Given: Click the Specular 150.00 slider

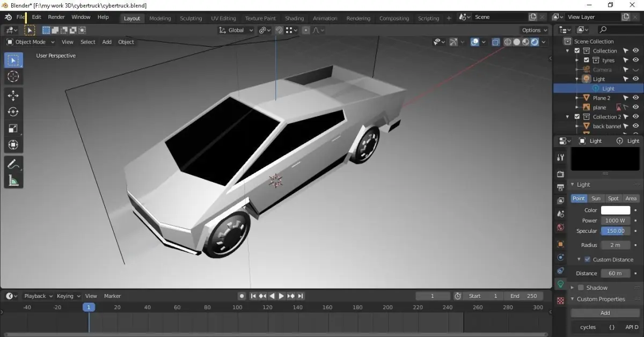Looking at the screenshot, I should pyautogui.click(x=616, y=231).
